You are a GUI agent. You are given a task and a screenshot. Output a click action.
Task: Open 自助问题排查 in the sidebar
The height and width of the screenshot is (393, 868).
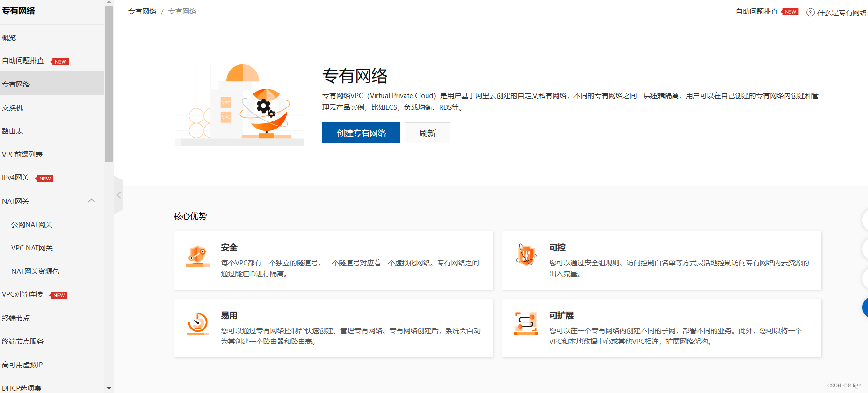23,61
